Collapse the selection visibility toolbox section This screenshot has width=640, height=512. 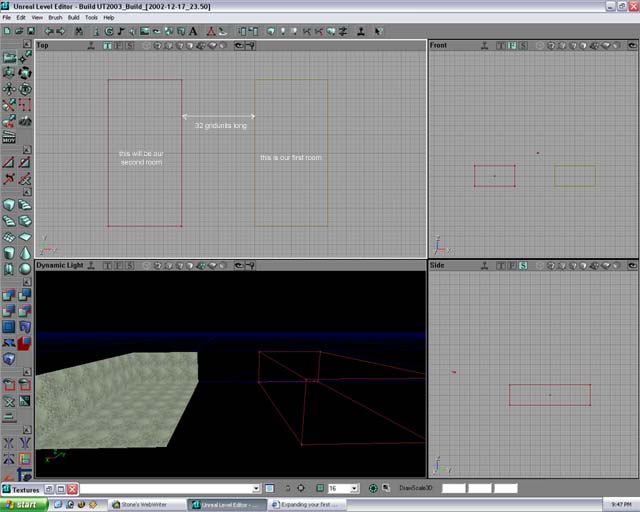click(x=27, y=372)
